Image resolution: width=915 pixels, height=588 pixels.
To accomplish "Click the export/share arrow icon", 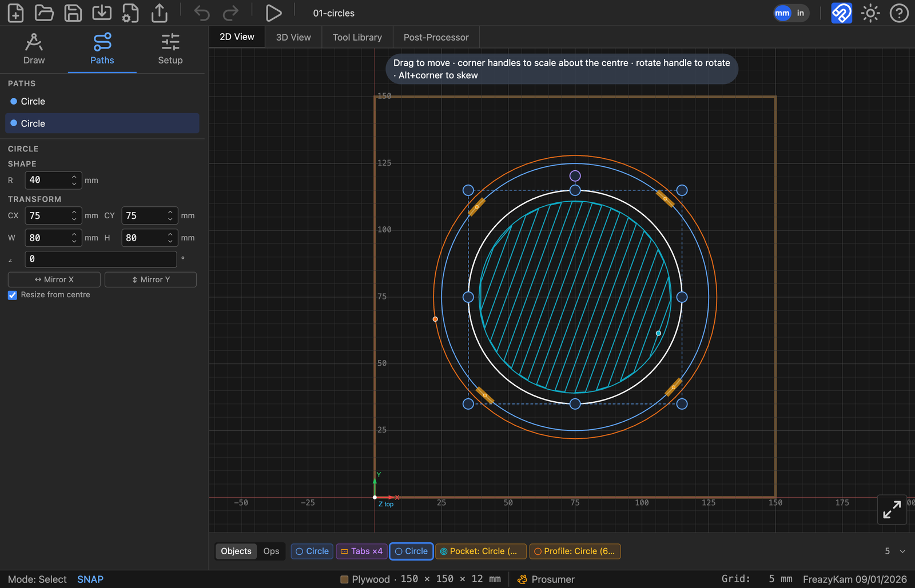I will coord(160,13).
